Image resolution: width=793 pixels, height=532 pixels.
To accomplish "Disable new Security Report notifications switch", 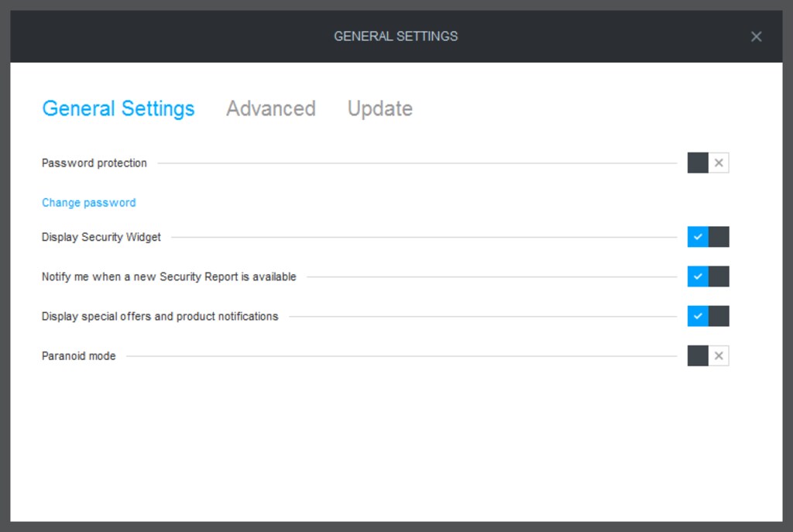I will 708,276.
